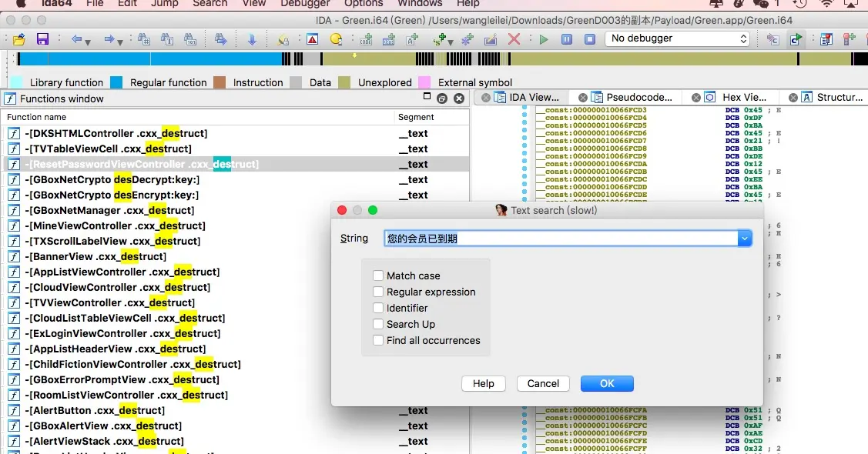Click the stop process button
Viewport: 868px width, 454px height.
(x=590, y=39)
